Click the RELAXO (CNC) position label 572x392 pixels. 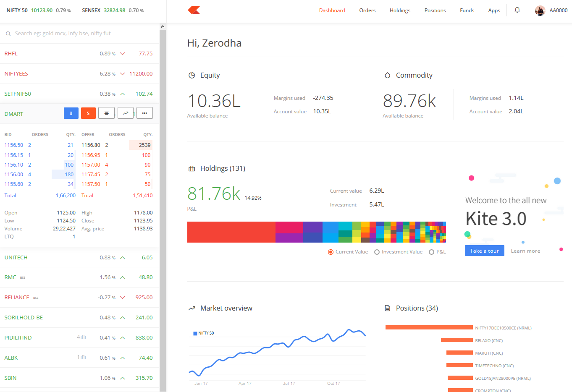[489, 340]
